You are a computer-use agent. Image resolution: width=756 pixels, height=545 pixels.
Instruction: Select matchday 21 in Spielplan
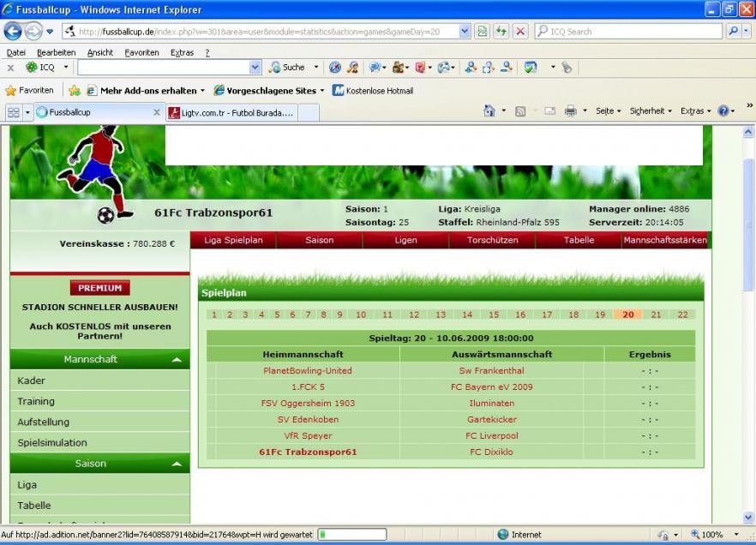tap(656, 314)
